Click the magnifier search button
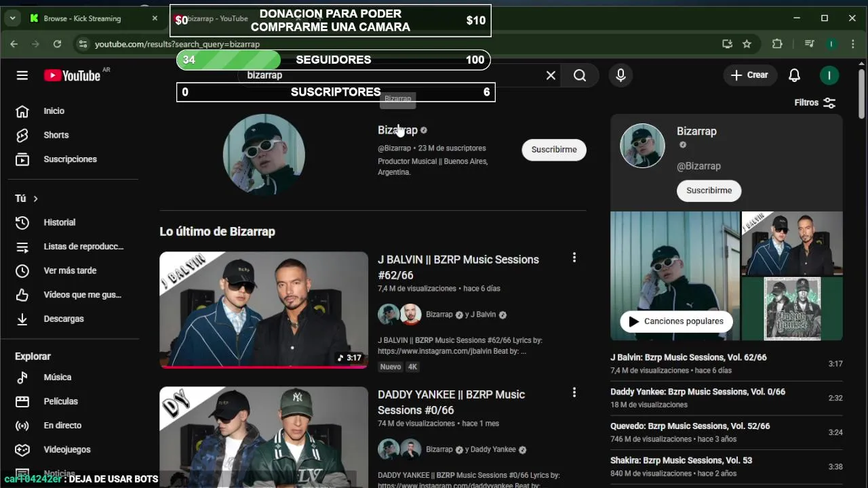Image resolution: width=868 pixels, height=488 pixels. pos(580,75)
